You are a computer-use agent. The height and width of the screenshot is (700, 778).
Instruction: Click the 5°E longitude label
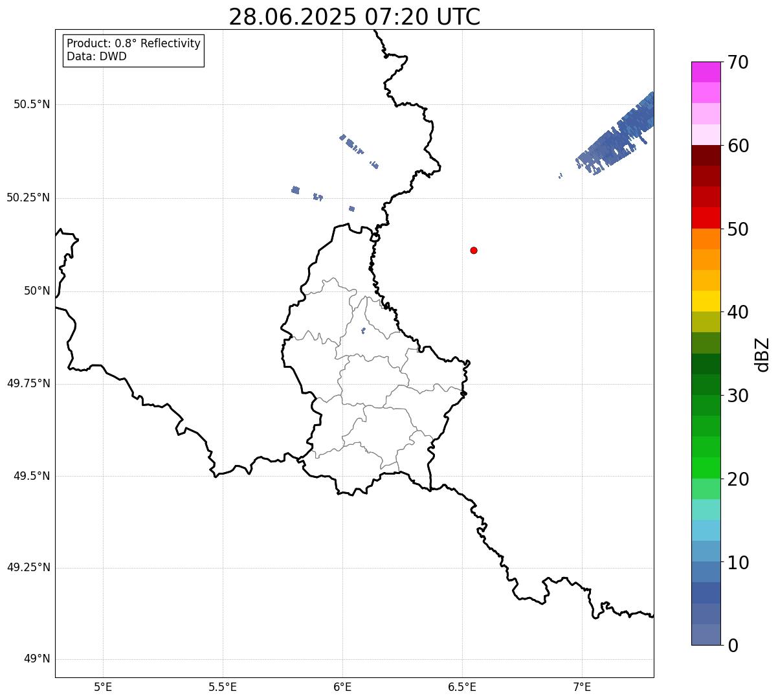[x=103, y=686]
